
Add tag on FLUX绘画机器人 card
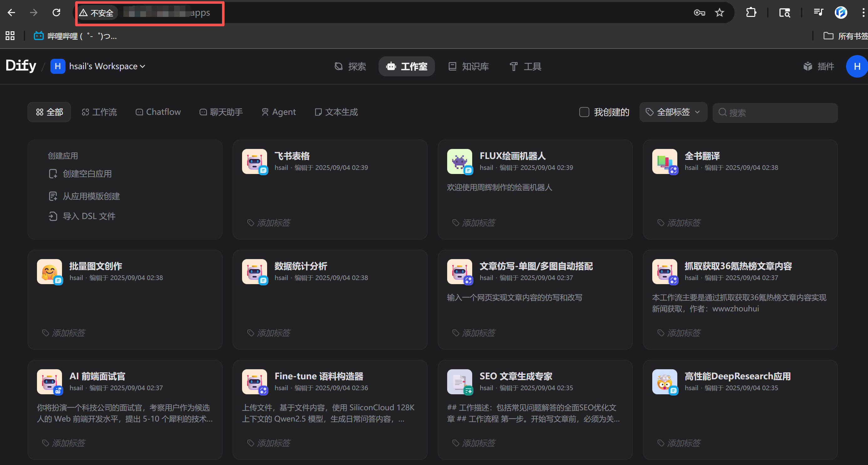[x=474, y=222]
